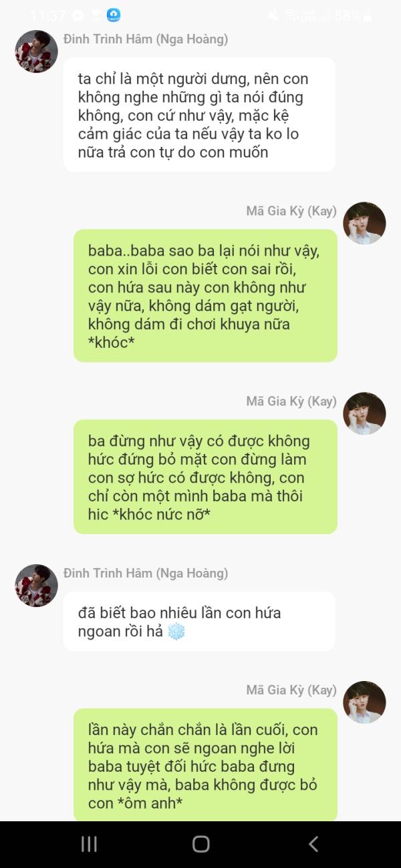Tap the snowflake emoji in the white message

coord(176,631)
